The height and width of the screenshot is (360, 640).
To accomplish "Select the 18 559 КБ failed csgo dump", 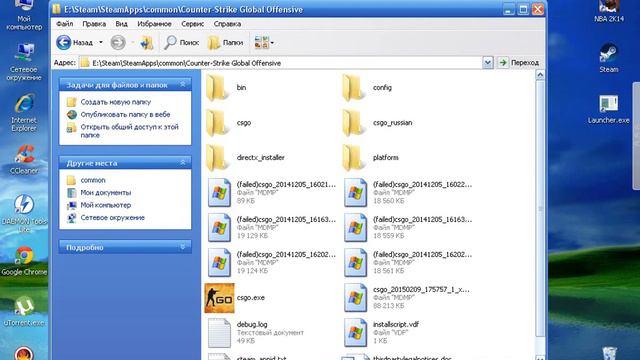I will 356,228.
